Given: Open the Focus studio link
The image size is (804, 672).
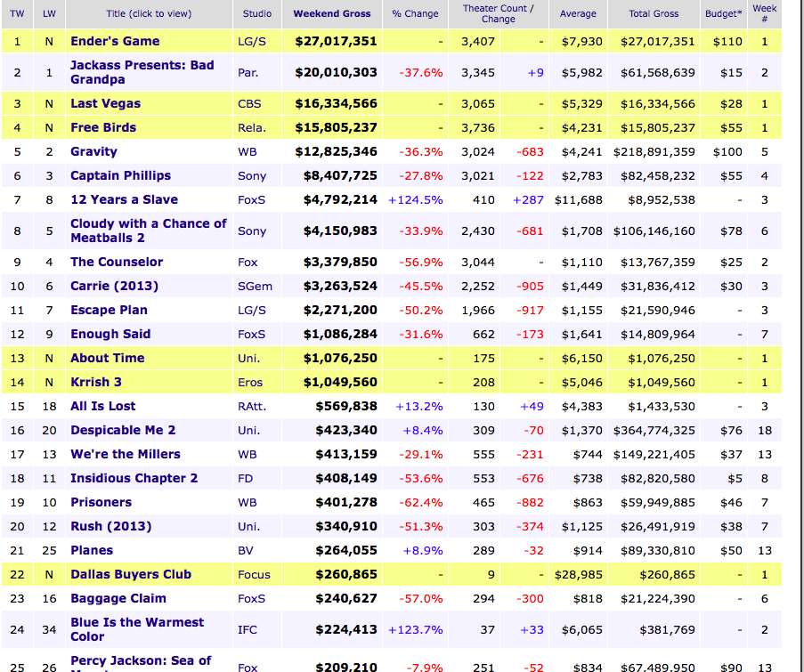Looking at the screenshot, I should (254, 575).
